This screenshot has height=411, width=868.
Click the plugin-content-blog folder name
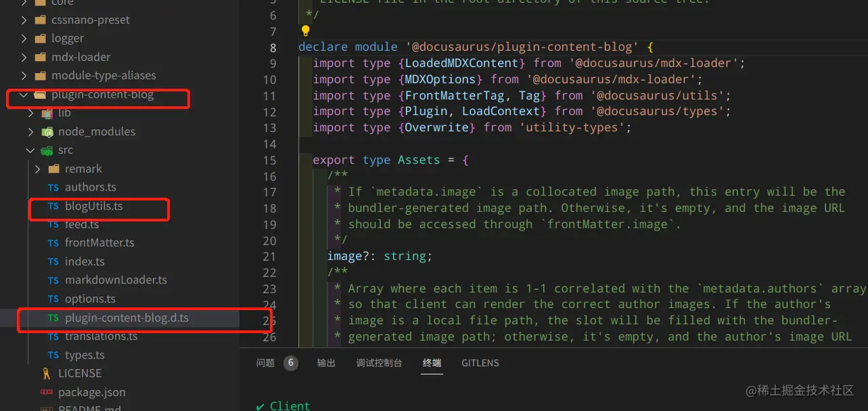coord(103,95)
